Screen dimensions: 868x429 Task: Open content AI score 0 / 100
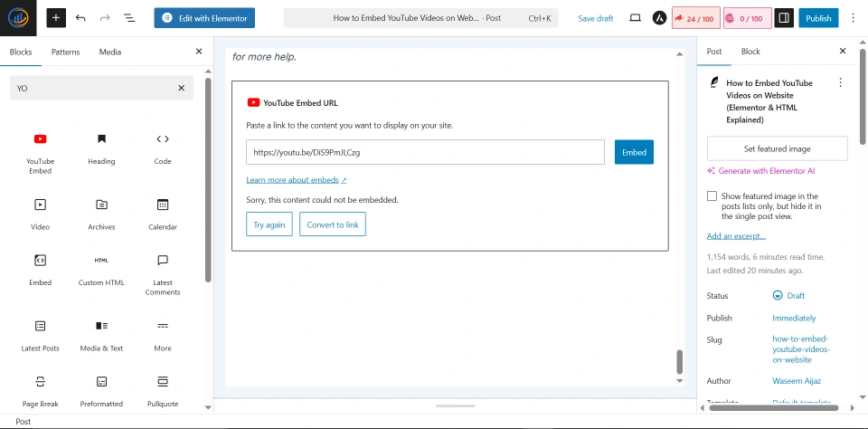point(748,18)
